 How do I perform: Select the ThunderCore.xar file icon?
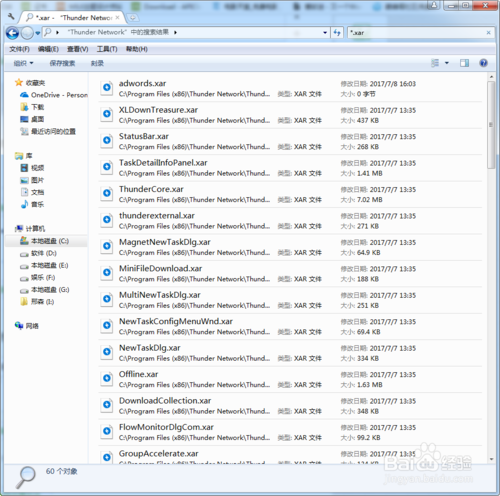click(107, 193)
